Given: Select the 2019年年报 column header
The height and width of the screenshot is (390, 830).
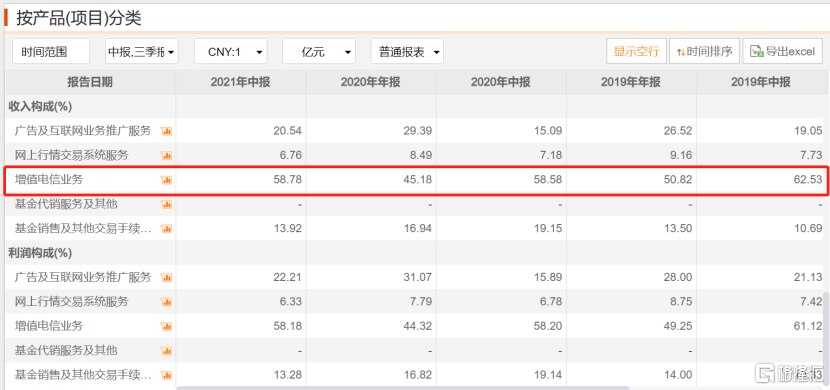Looking at the screenshot, I should tap(630, 82).
